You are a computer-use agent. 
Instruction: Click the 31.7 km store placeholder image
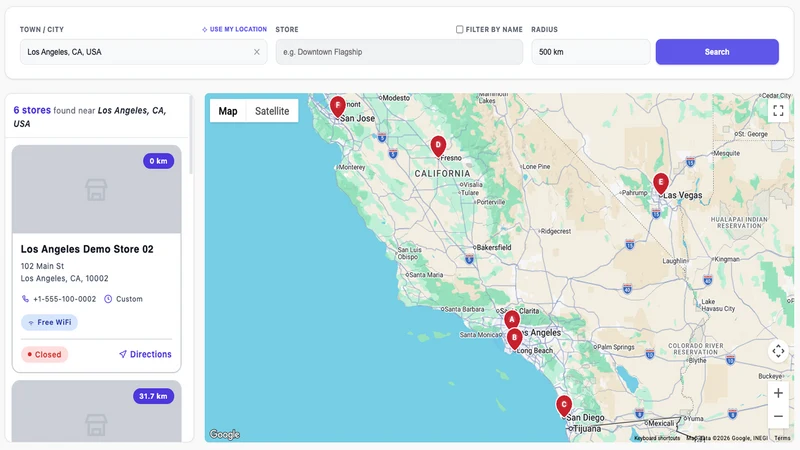tap(96, 411)
